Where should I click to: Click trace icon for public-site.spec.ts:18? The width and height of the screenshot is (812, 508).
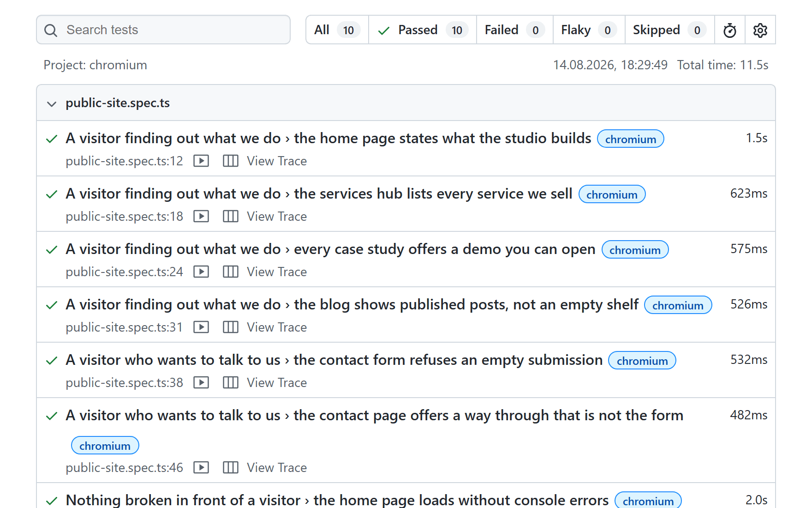(x=231, y=217)
